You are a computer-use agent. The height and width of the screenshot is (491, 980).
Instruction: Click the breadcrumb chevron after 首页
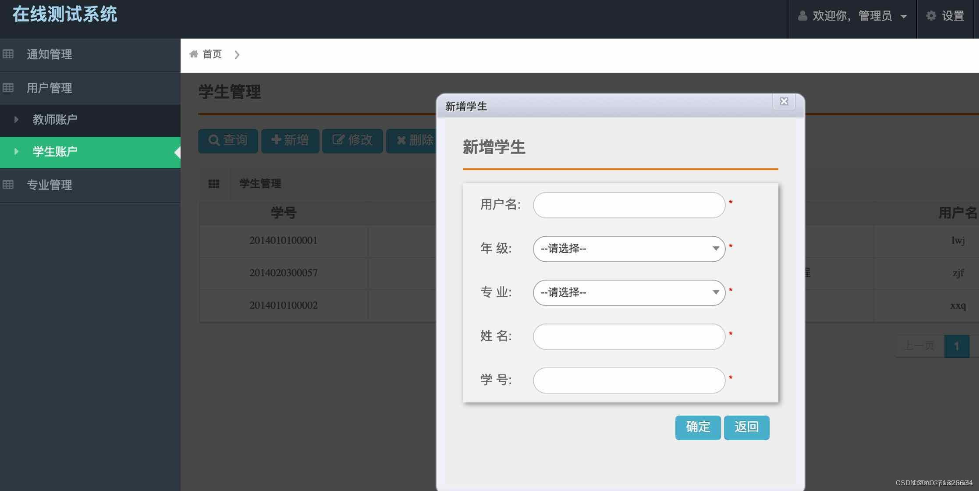click(237, 54)
